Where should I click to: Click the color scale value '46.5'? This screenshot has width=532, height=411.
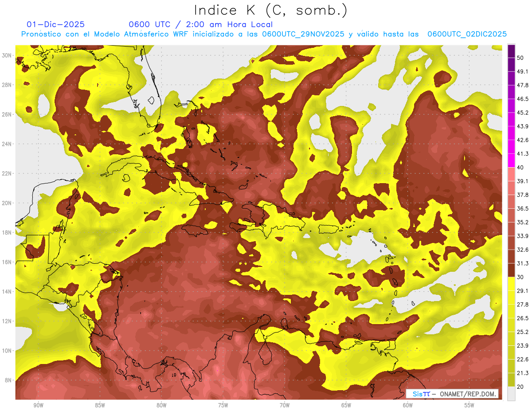tap(522, 99)
